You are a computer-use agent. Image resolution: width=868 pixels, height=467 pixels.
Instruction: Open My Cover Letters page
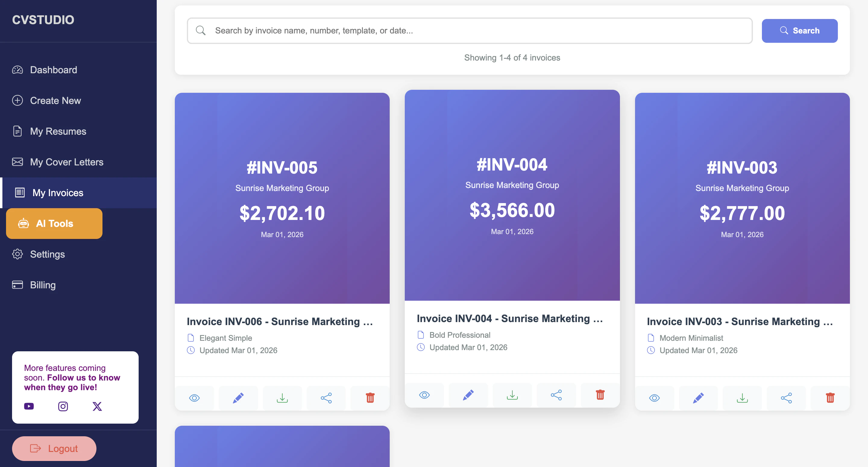(66, 162)
